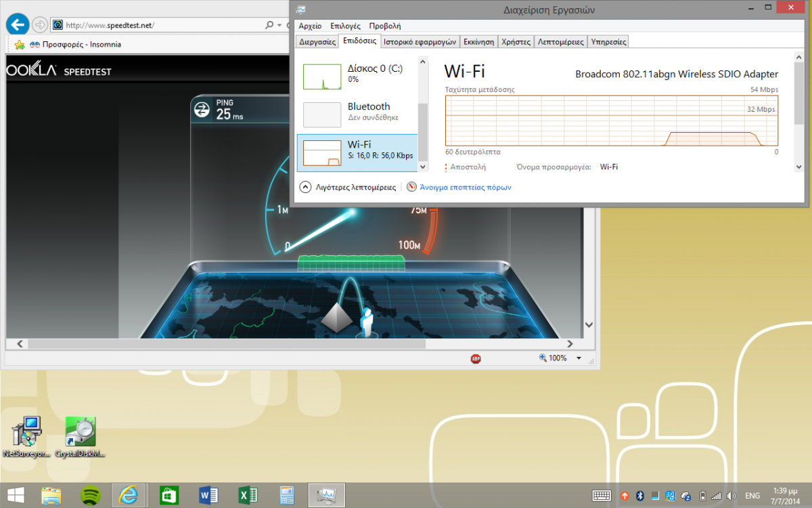
Task: Click the Bluetooth tray icon
Action: [x=639, y=496]
